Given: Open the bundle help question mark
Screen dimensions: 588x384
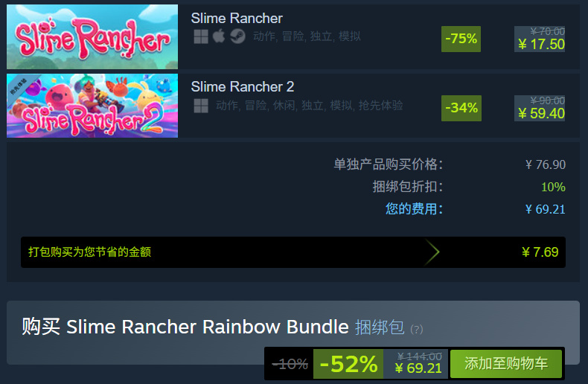Looking at the screenshot, I should [417, 329].
